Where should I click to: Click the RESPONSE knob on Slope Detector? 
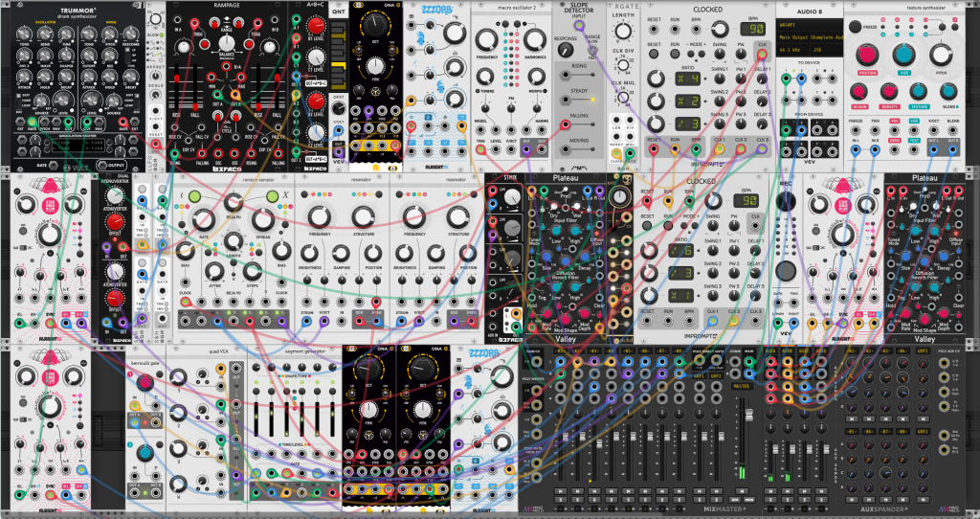pos(565,50)
